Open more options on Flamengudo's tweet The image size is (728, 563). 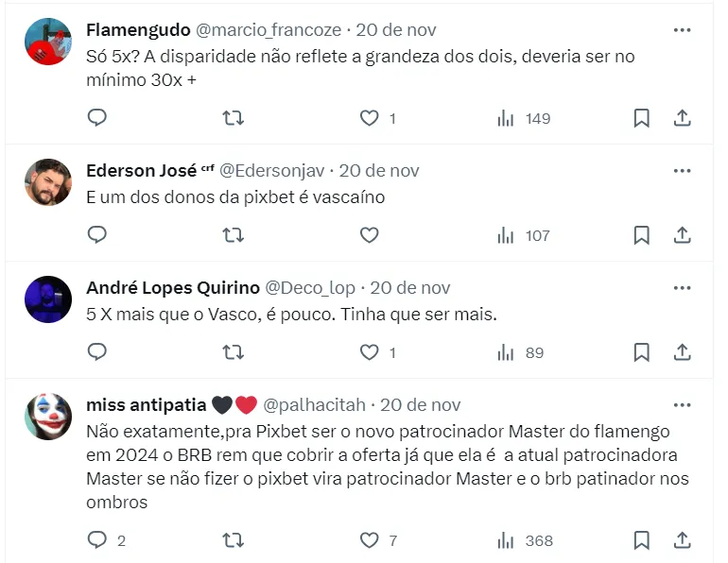click(682, 30)
